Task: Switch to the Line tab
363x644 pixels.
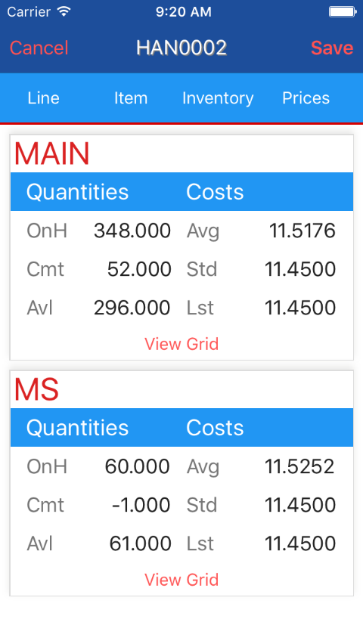Action: tap(44, 98)
